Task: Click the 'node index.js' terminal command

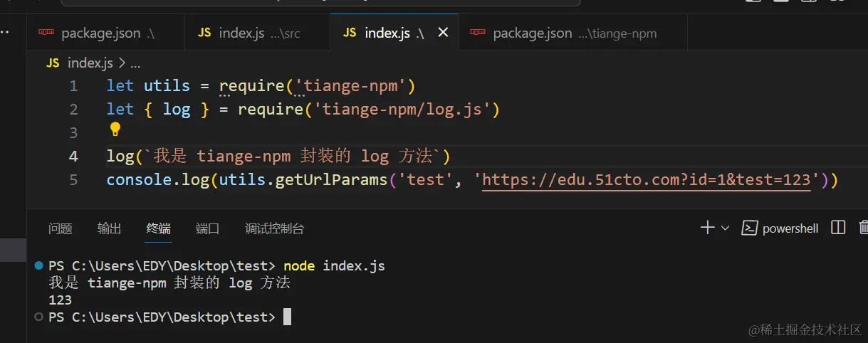Action: click(334, 265)
